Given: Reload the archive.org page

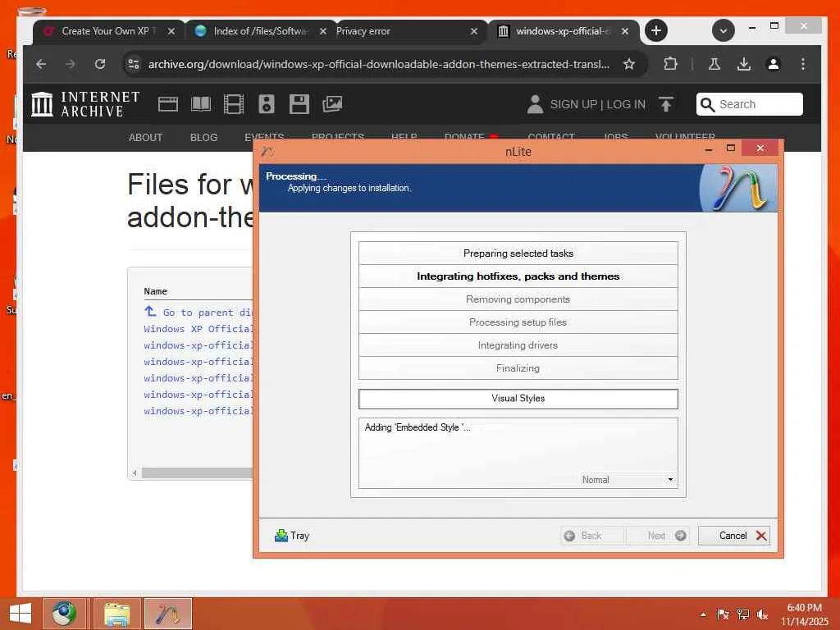Looking at the screenshot, I should pos(100,64).
